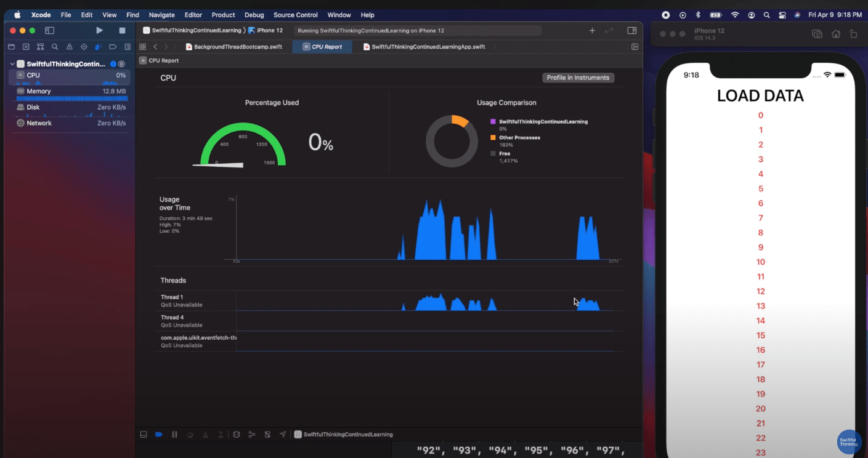
Task: Open the Product menu
Action: tap(223, 15)
